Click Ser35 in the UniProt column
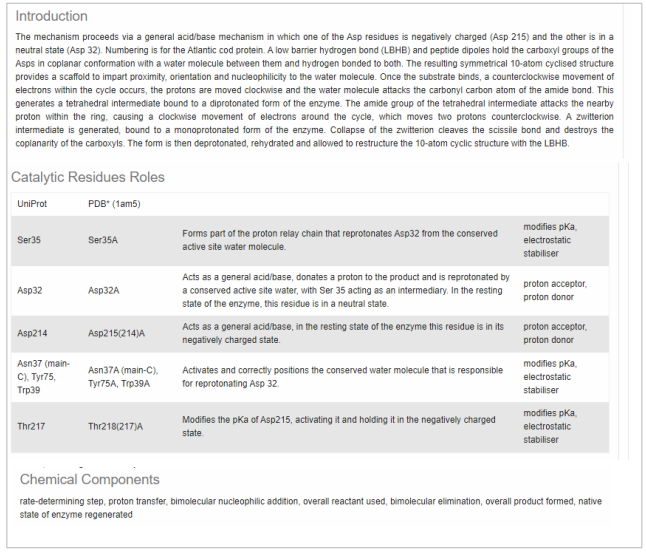Viewport: 646px width, 552px height. (x=30, y=240)
